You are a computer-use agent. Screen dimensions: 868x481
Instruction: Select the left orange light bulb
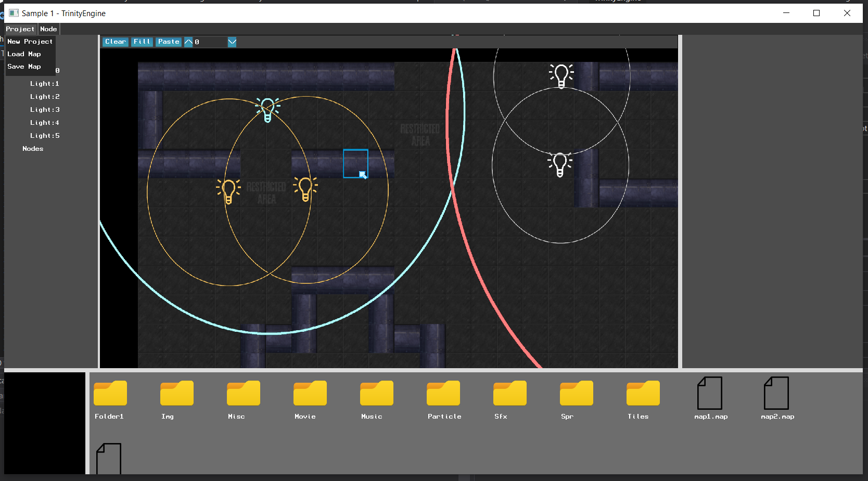[x=228, y=191]
